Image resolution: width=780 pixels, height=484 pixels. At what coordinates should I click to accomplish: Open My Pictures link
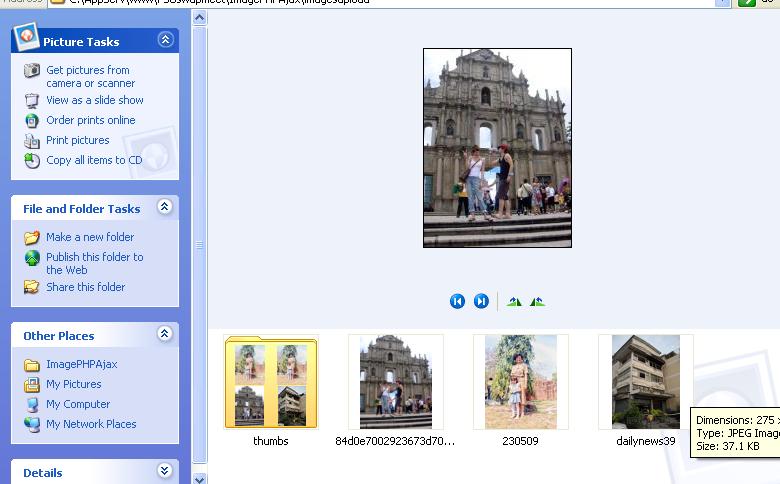pyautogui.click(x=74, y=384)
